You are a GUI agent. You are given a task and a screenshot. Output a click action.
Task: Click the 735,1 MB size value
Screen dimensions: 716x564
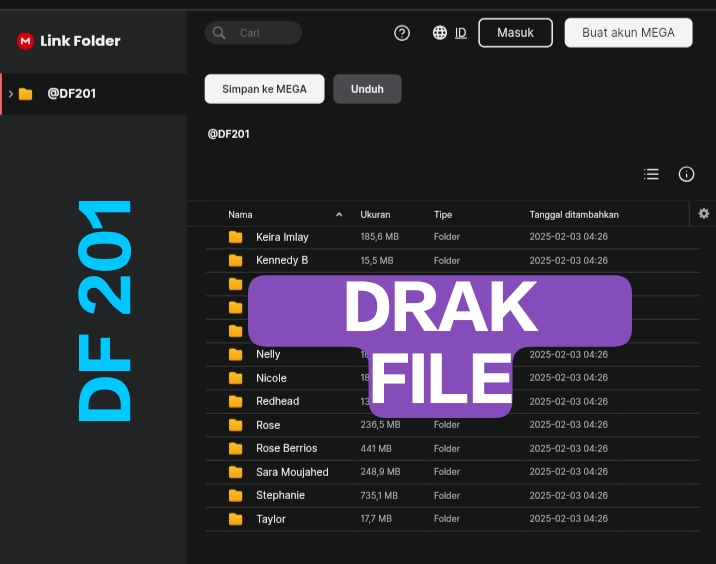379,495
